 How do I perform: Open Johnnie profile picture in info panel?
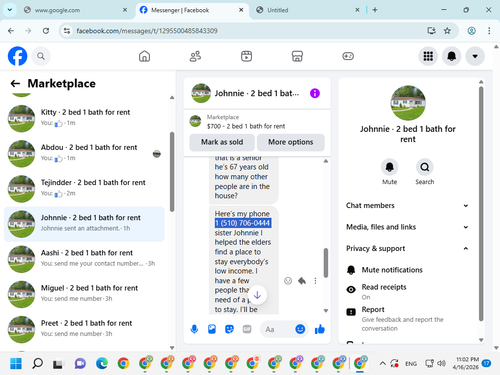click(408, 103)
